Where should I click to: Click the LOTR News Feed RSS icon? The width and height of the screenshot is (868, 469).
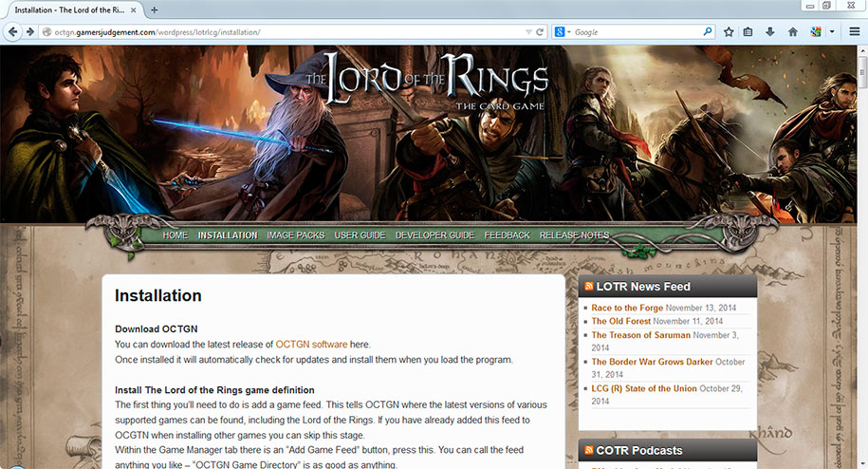(589, 287)
